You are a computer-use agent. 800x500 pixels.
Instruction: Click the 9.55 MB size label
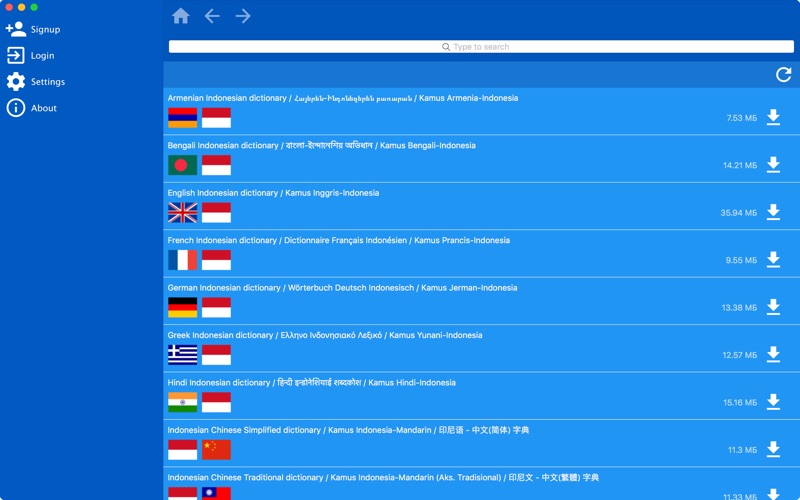(x=741, y=260)
